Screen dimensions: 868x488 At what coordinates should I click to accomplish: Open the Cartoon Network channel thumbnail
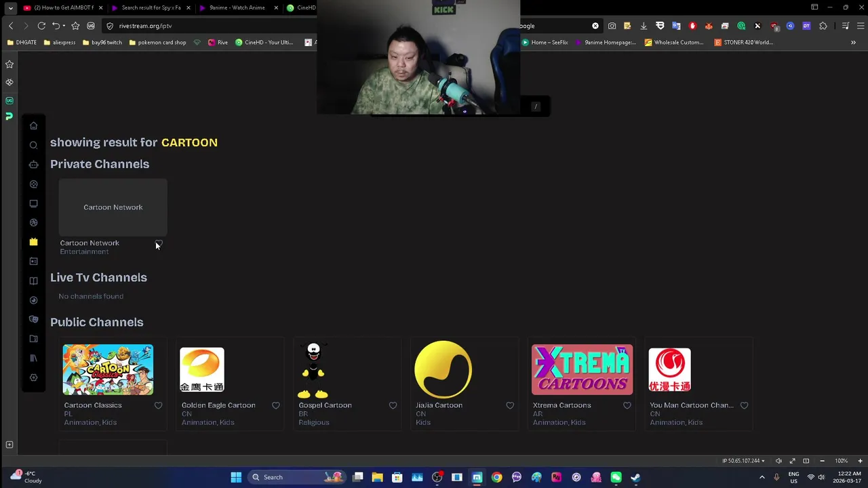pyautogui.click(x=113, y=207)
